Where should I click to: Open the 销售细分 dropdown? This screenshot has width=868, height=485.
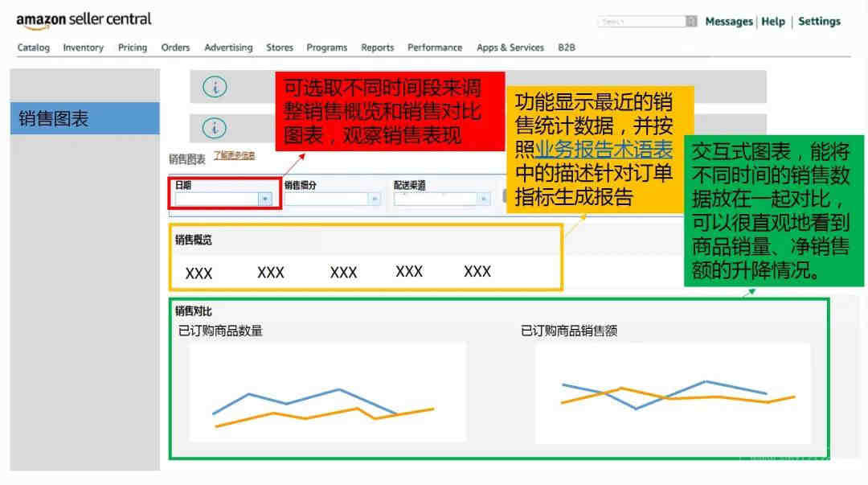pyautogui.click(x=332, y=199)
